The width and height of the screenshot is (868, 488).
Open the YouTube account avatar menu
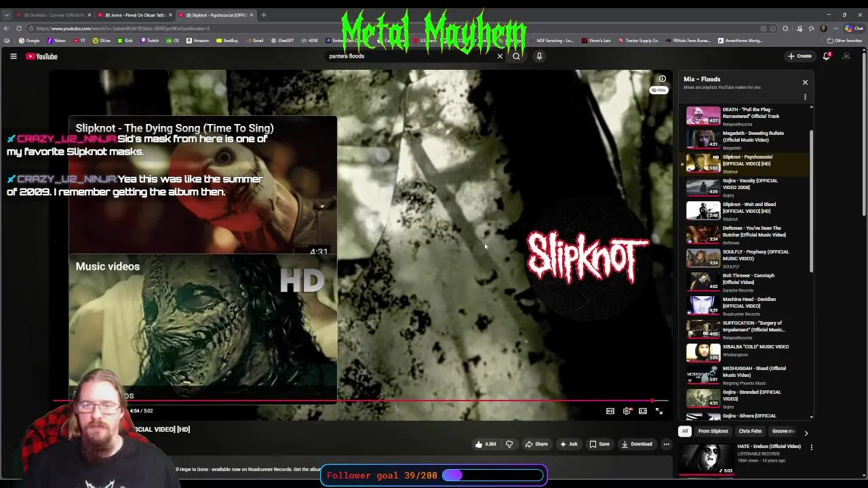tap(846, 56)
